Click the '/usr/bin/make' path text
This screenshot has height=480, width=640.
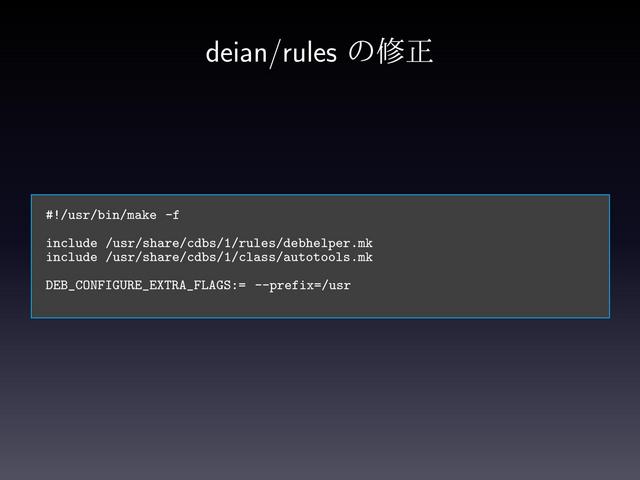click(108, 215)
